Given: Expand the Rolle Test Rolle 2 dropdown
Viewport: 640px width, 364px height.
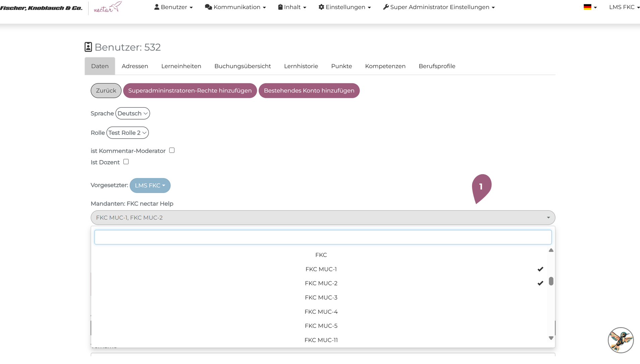Looking at the screenshot, I should tap(127, 133).
